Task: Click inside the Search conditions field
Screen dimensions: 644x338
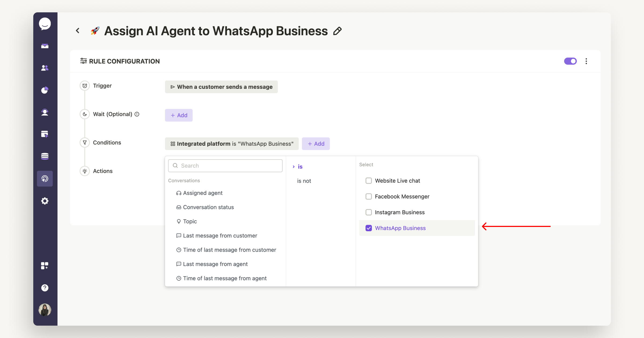Action: pyautogui.click(x=225, y=166)
